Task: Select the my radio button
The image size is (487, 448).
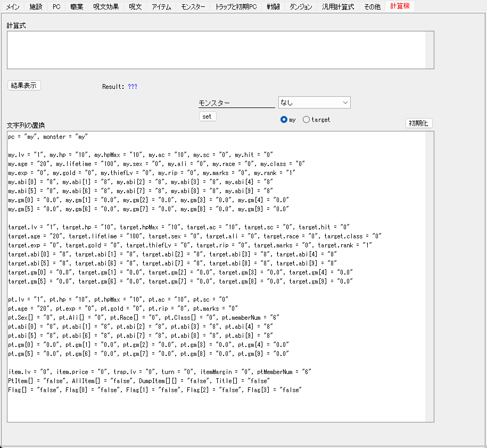Action: click(287, 120)
